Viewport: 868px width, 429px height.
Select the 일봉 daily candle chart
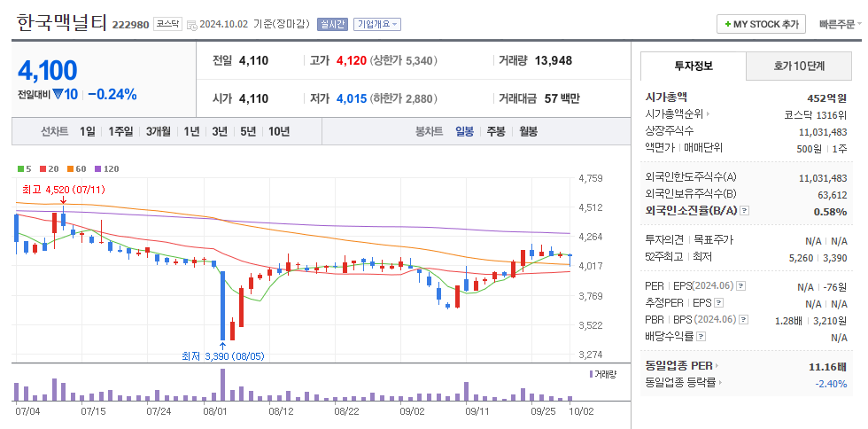[x=464, y=132]
